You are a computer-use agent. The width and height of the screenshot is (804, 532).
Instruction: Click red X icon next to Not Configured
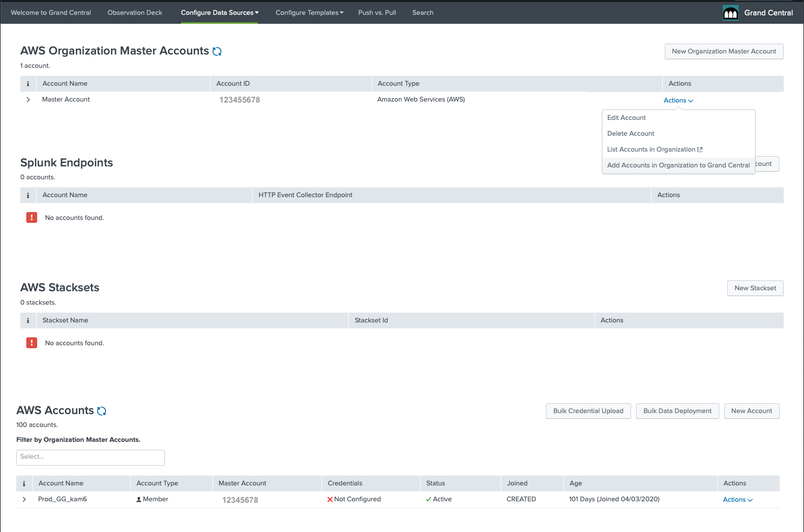pyautogui.click(x=330, y=499)
